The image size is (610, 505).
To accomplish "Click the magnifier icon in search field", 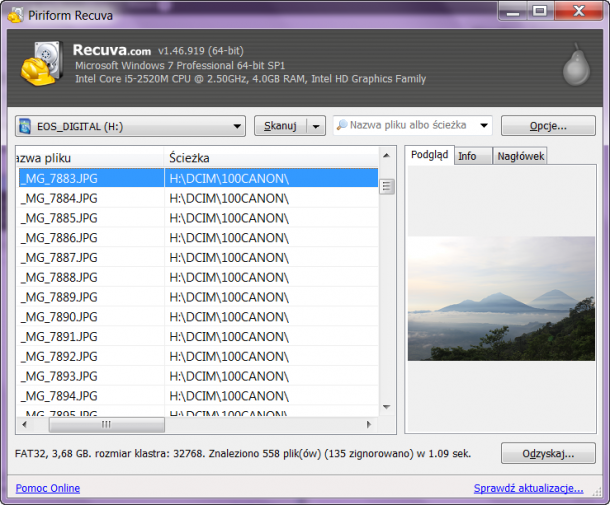I will 342,125.
